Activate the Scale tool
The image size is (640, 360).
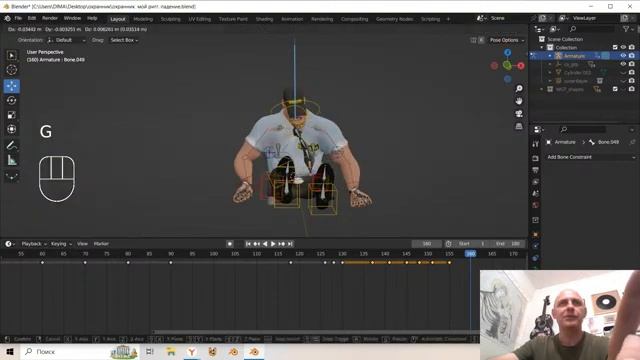[11, 115]
